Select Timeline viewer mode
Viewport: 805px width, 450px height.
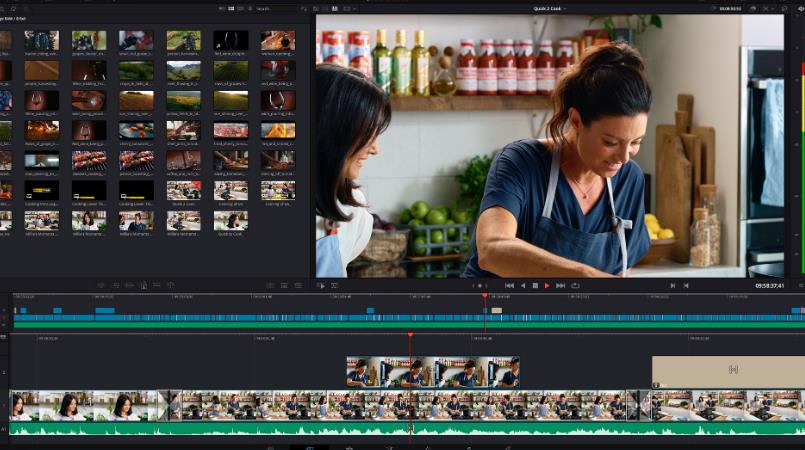point(335,9)
